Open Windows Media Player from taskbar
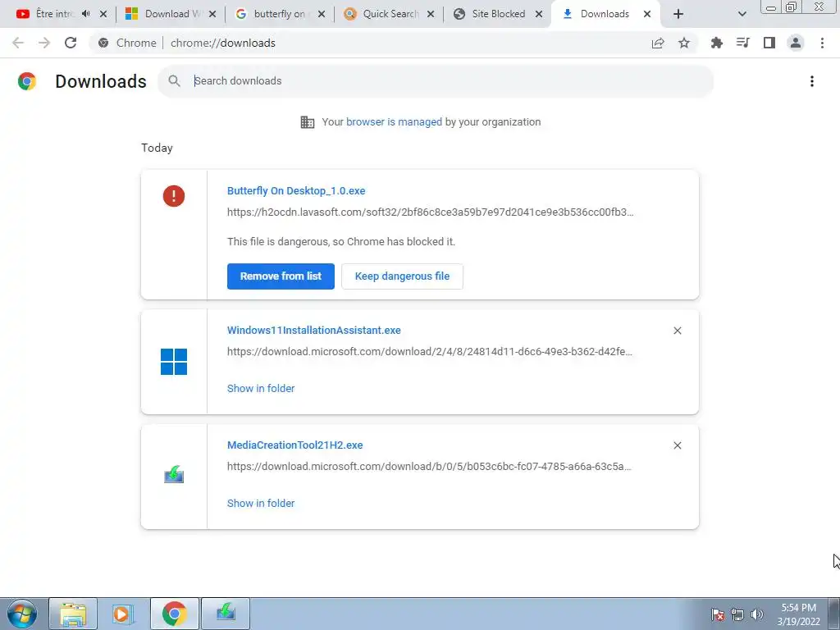 click(x=123, y=614)
